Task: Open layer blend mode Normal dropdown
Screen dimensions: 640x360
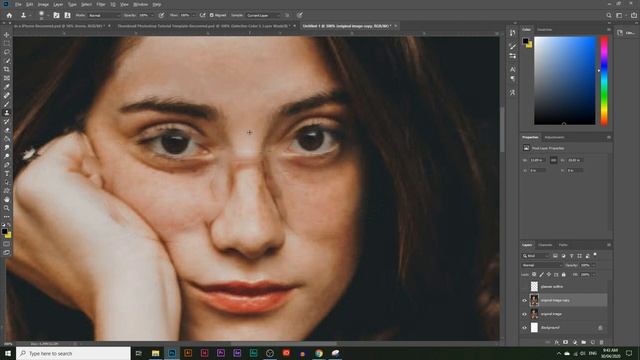Action: 542,265
